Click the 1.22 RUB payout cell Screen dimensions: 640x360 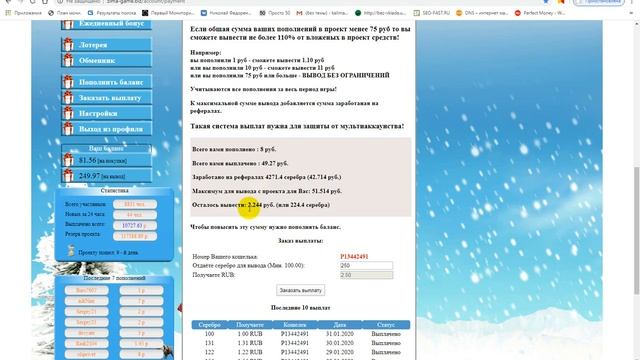click(x=250, y=352)
